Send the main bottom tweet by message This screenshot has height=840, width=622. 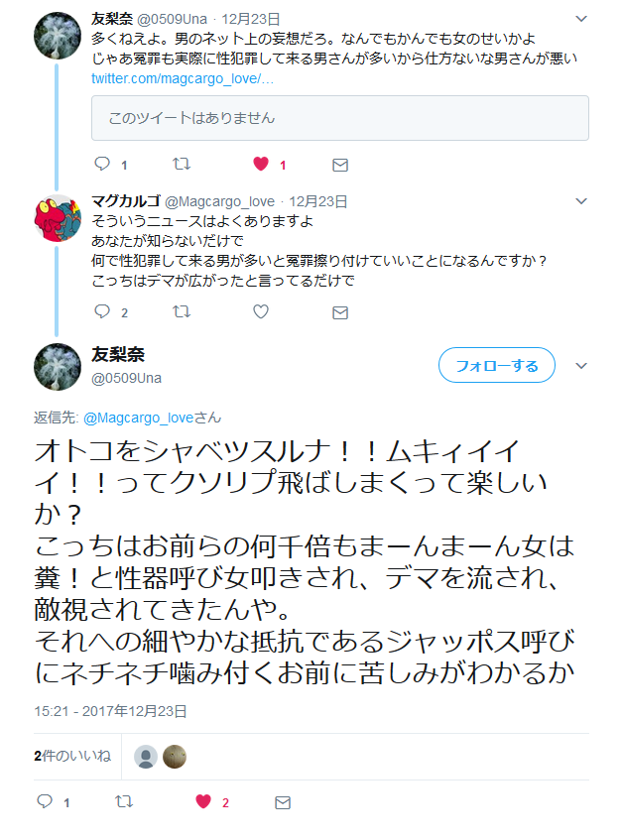point(283,801)
